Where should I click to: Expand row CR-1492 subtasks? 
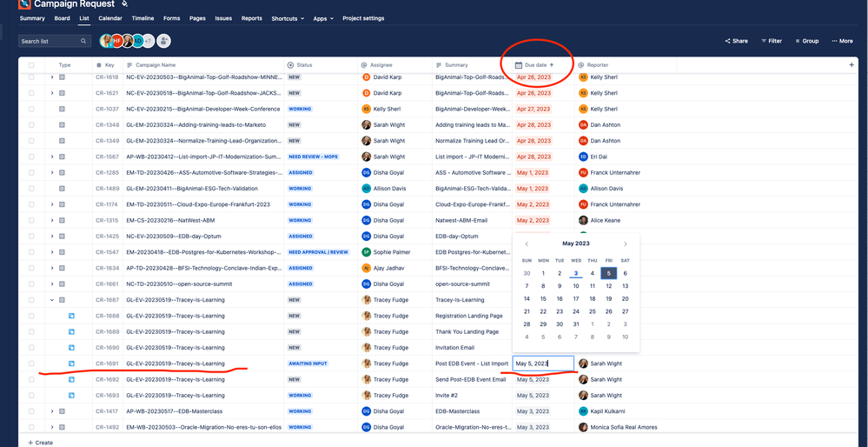click(52, 427)
